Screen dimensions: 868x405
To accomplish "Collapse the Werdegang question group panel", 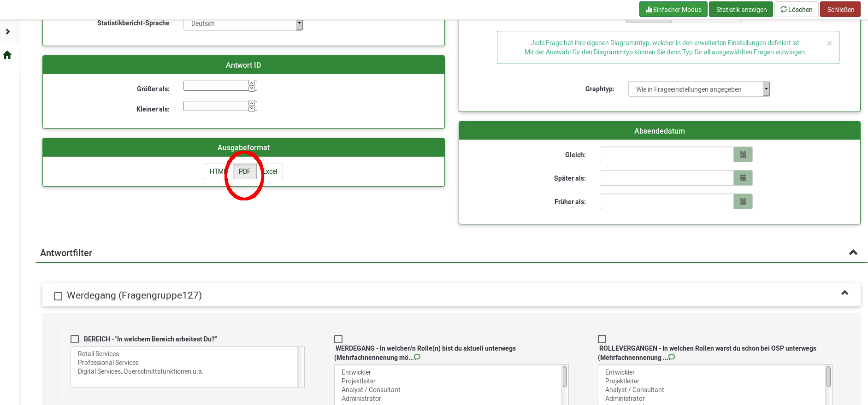I will (x=845, y=293).
